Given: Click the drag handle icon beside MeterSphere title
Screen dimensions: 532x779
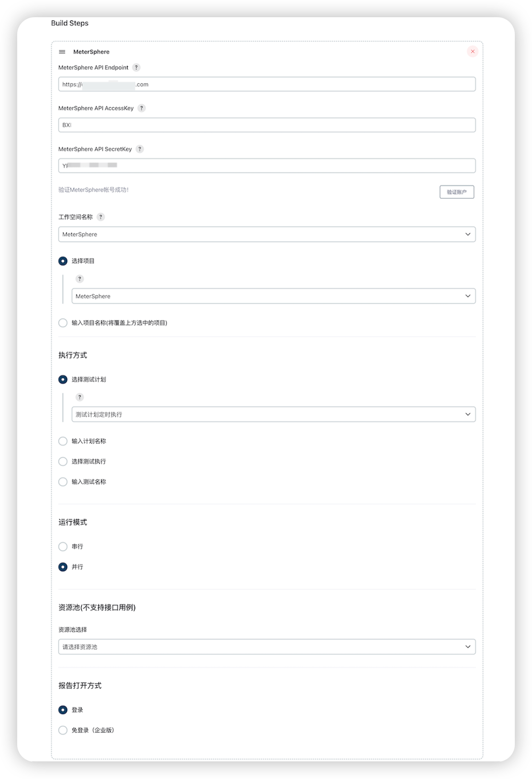Looking at the screenshot, I should point(62,52).
